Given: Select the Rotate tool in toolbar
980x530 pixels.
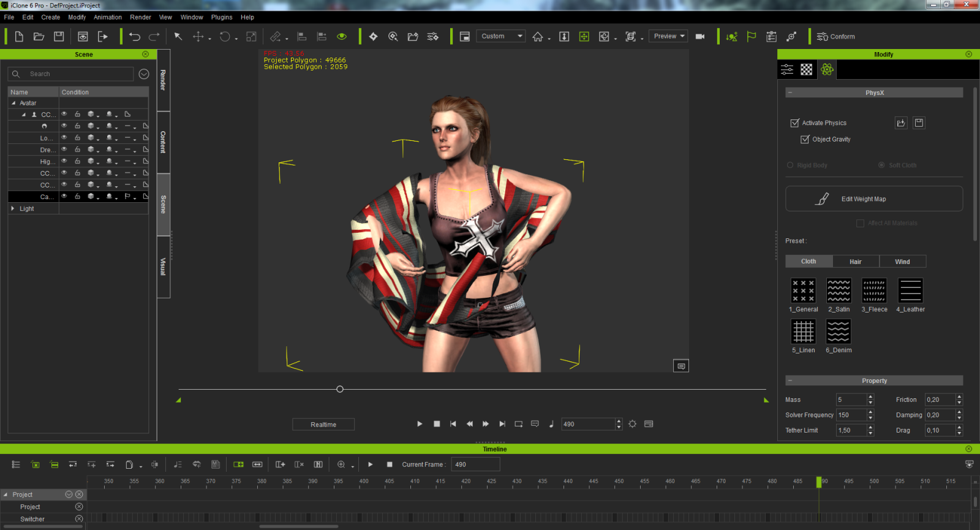Looking at the screenshot, I should pos(225,37).
